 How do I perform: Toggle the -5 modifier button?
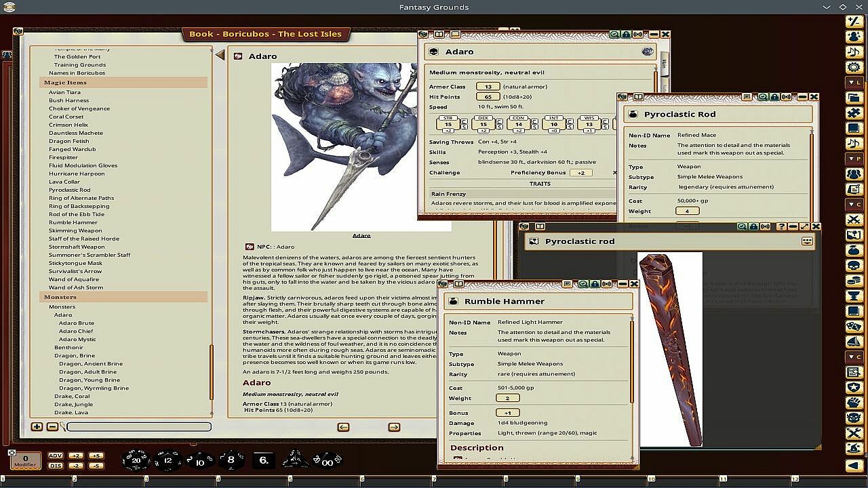96,466
